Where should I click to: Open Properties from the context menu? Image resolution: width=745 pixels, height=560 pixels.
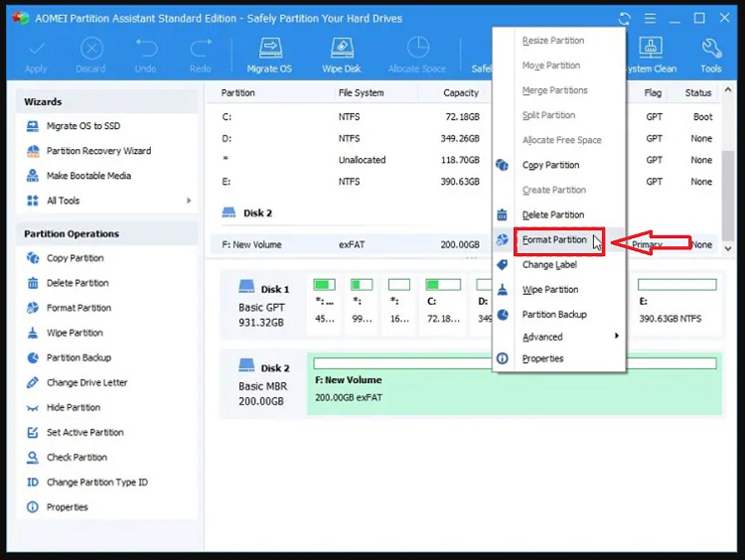(x=542, y=358)
